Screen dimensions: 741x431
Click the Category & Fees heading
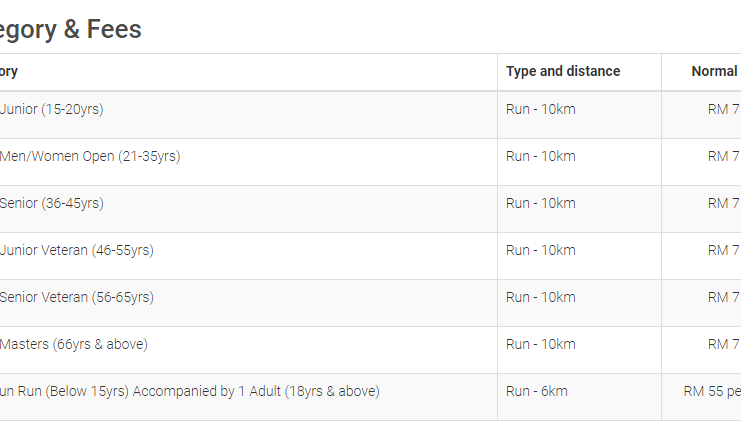(x=71, y=29)
